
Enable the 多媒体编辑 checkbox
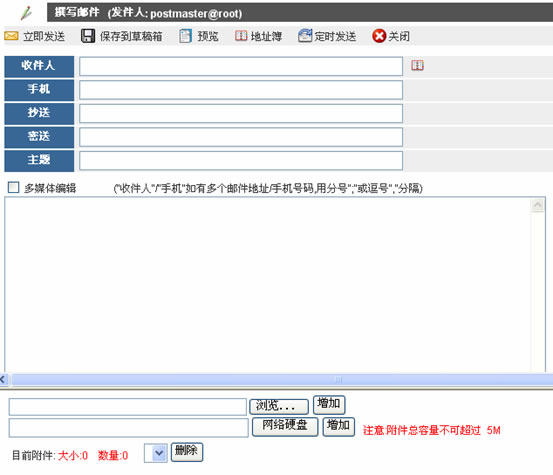click(x=13, y=187)
